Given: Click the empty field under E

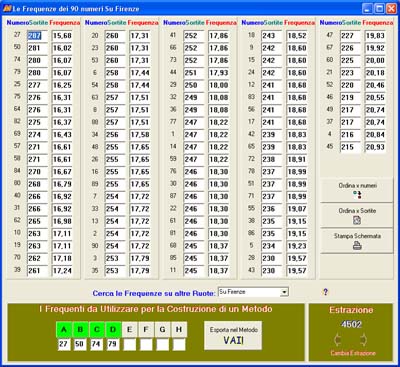Looking at the screenshot, I should point(130,344).
